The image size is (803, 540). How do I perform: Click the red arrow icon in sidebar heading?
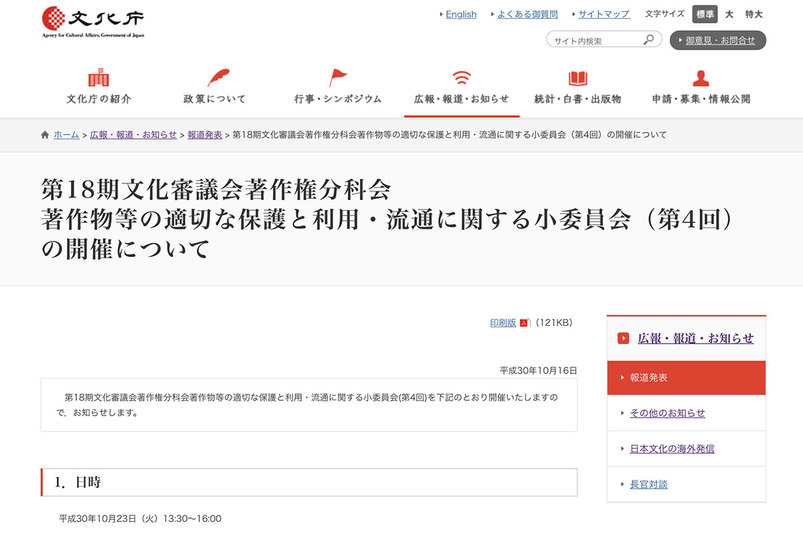623,338
